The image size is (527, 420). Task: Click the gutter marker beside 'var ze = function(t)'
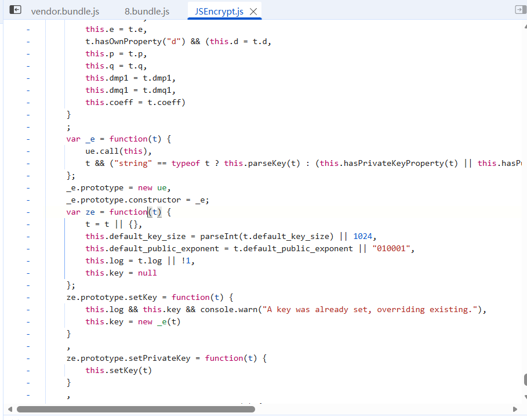(x=28, y=212)
